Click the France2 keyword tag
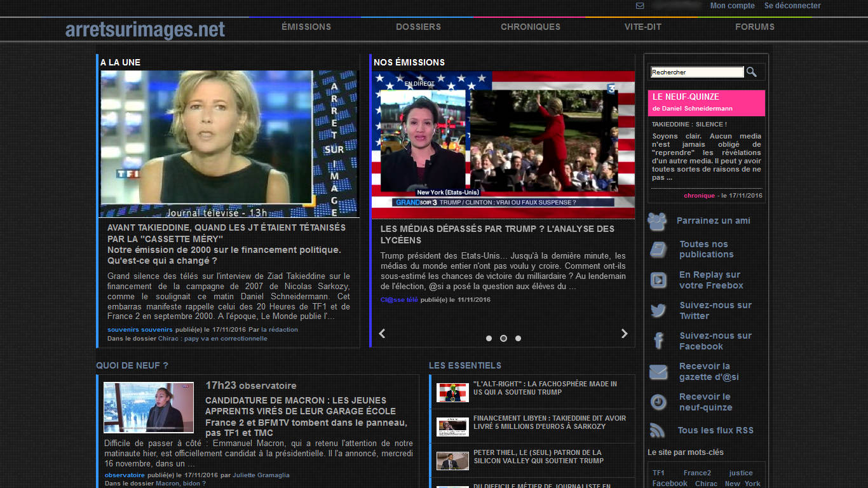868x488 pixels. point(697,473)
